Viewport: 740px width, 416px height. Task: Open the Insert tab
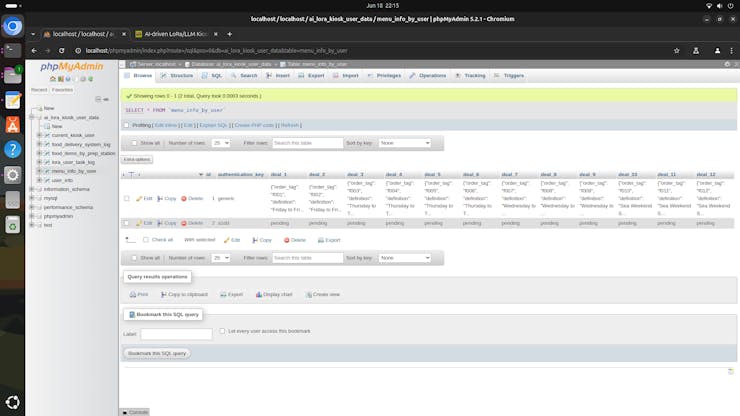(x=278, y=76)
